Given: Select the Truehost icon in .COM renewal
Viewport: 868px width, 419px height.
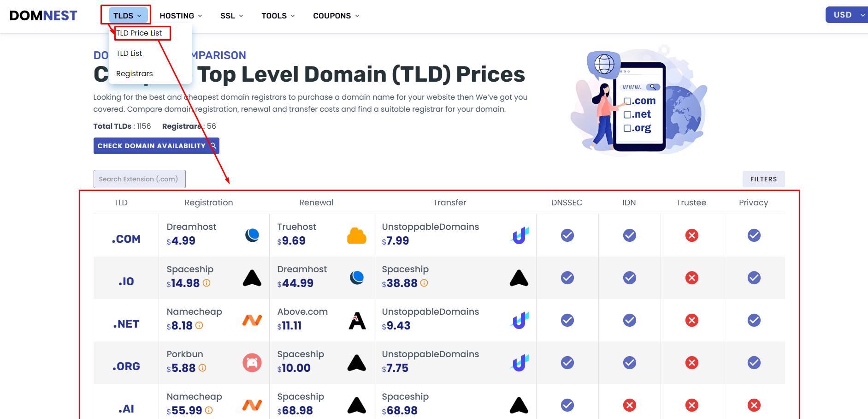Looking at the screenshot, I should [357, 235].
